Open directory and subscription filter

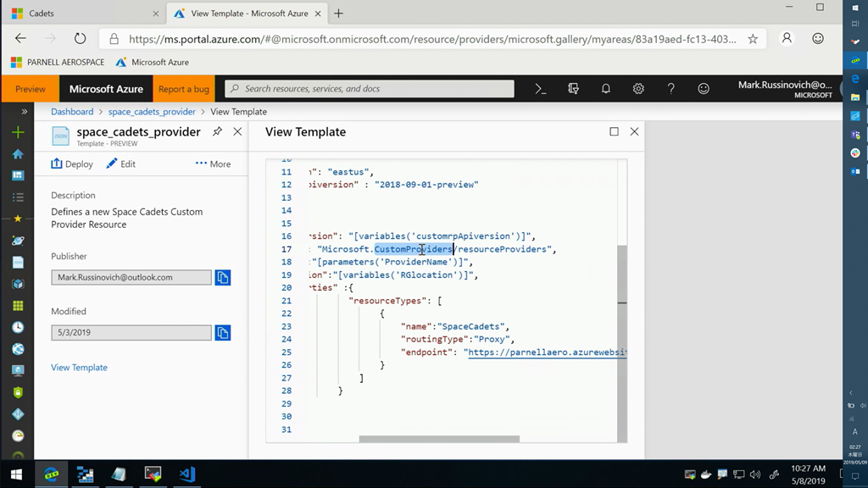pyautogui.click(x=574, y=89)
